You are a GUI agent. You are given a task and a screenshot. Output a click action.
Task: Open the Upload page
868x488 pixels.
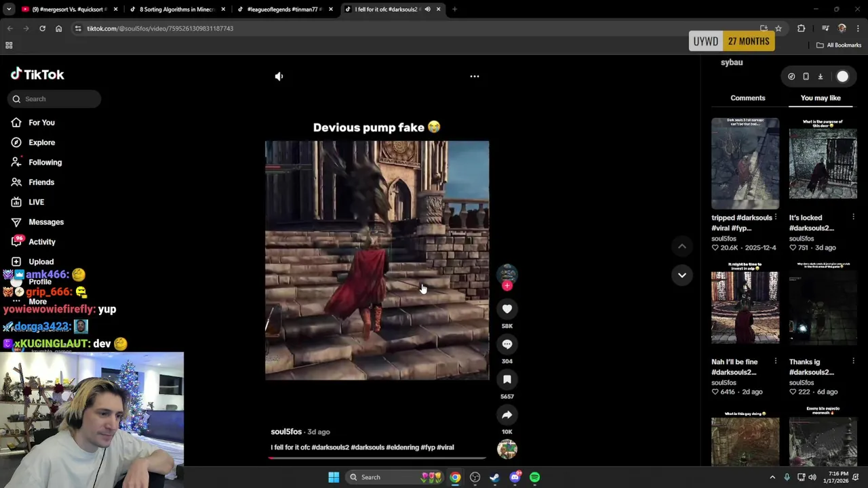click(33, 262)
